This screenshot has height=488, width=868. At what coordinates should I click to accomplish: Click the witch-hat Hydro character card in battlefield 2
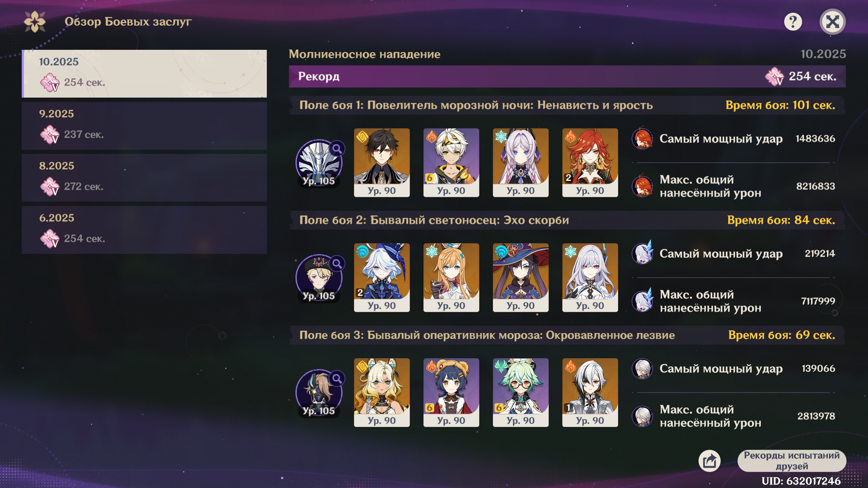520,277
